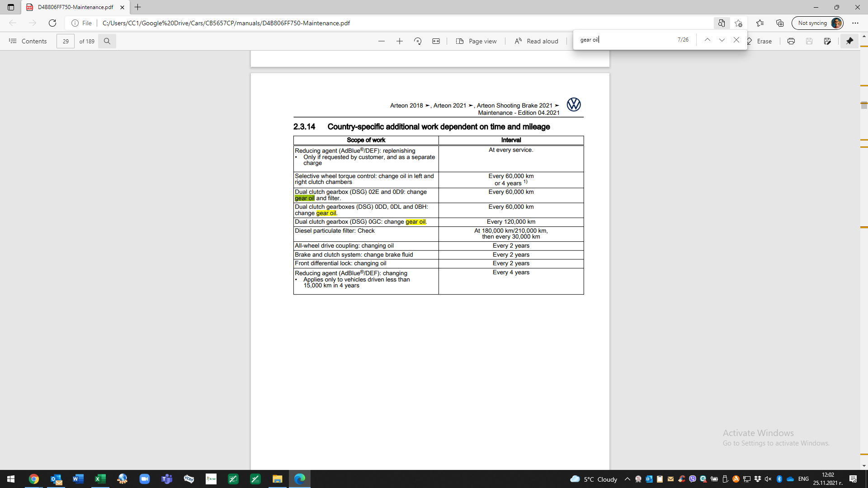
Task: Add this page to favorites
Action: pos(738,23)
